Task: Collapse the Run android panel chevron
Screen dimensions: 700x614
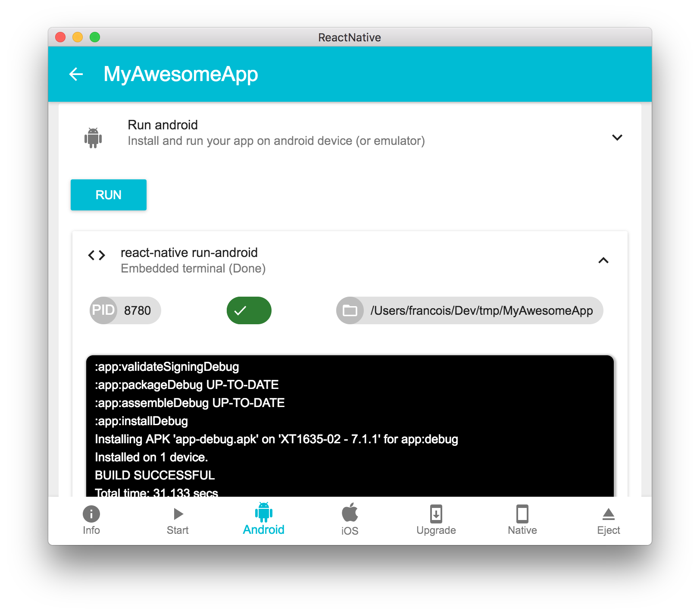Action: (617, 138)
